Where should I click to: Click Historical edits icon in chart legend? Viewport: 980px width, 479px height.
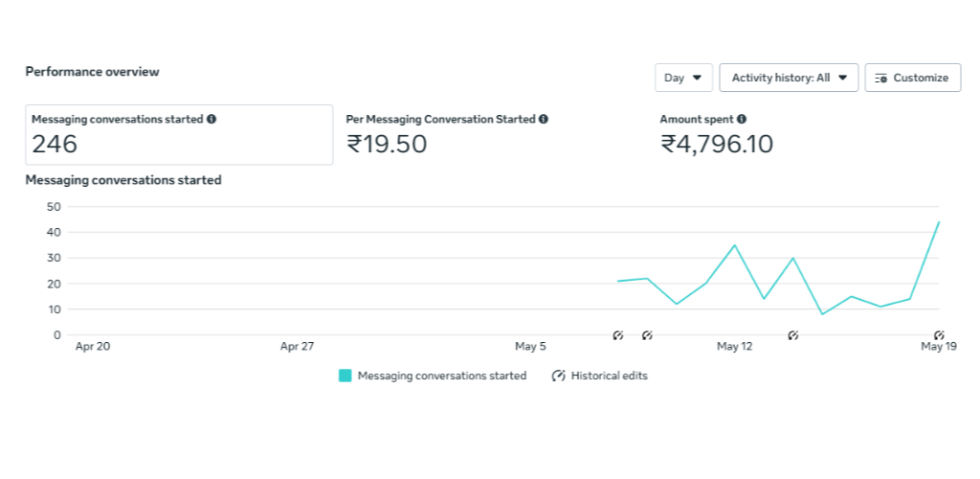pyautogui.click(x=558, y=376)
